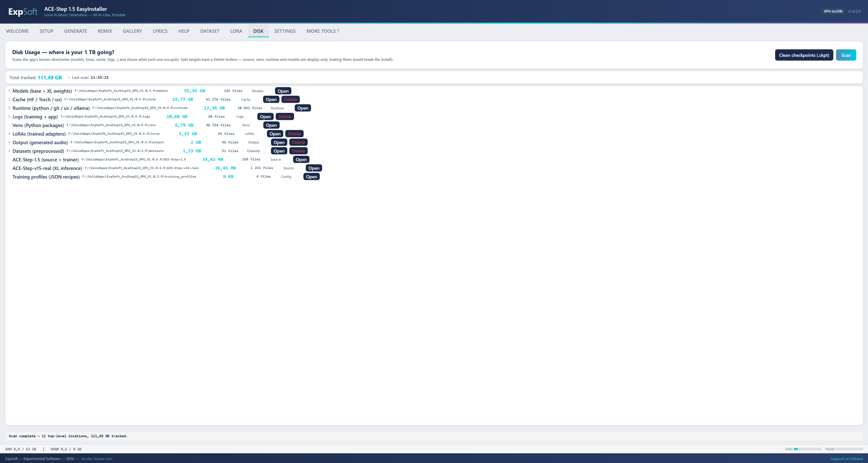The width and height of the screenshot is (868, 463).
Task: Delete the LoRAs directory
Action: coord(294,134)
